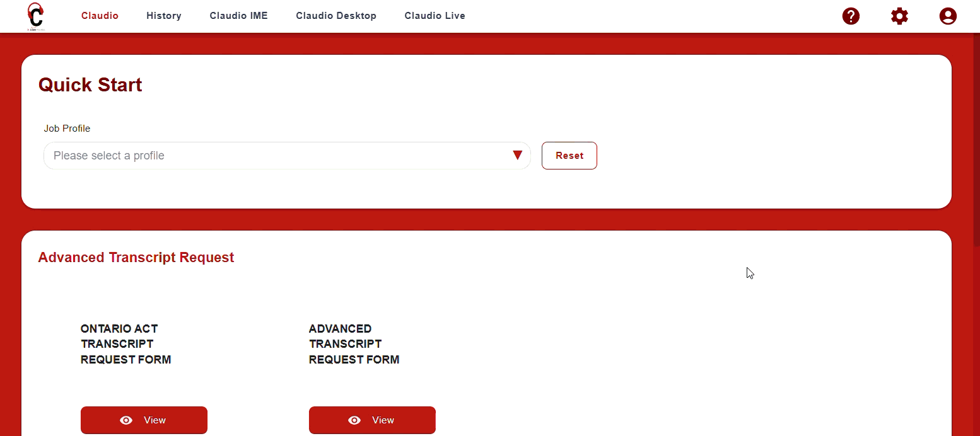Go to Claudio Live
980x436 pixels.
coord(435,15)
